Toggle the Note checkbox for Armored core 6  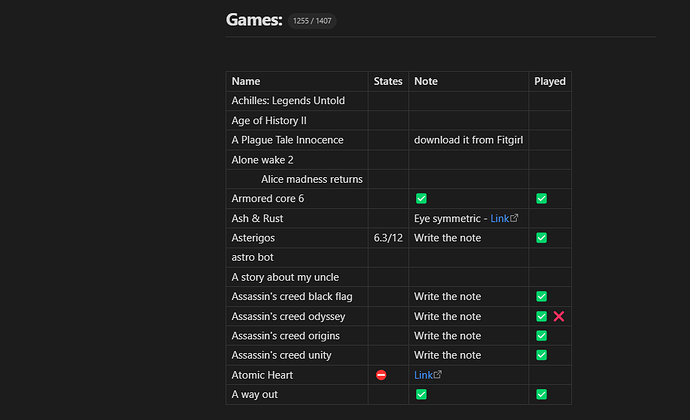421,199
